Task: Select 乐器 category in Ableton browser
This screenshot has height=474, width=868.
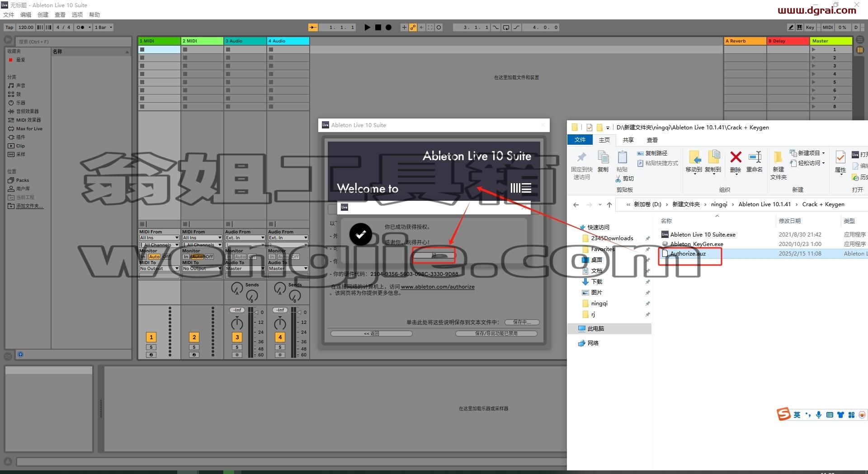Action: click(x=21, y=103)
